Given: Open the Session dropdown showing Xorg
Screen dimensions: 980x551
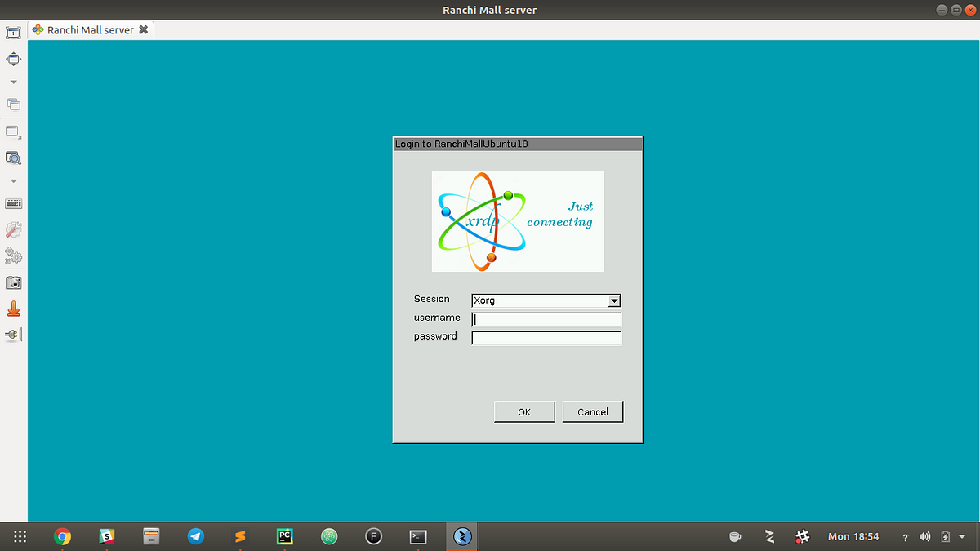Looking at the screenshot, I should 546,300.
